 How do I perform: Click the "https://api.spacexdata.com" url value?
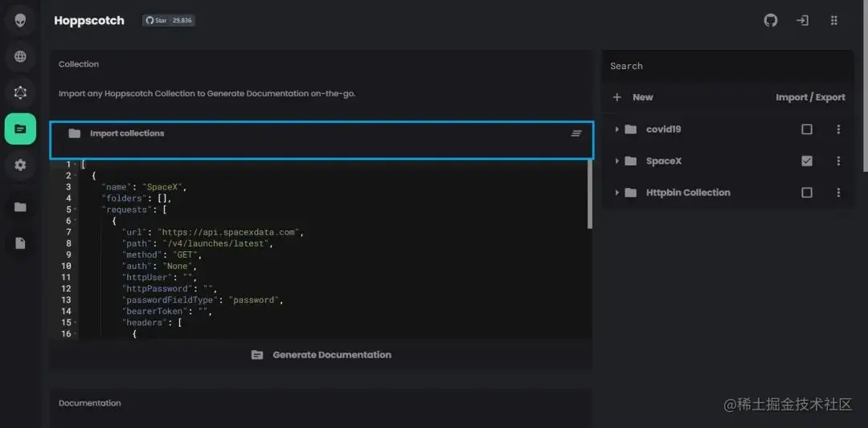coord(229,232)
